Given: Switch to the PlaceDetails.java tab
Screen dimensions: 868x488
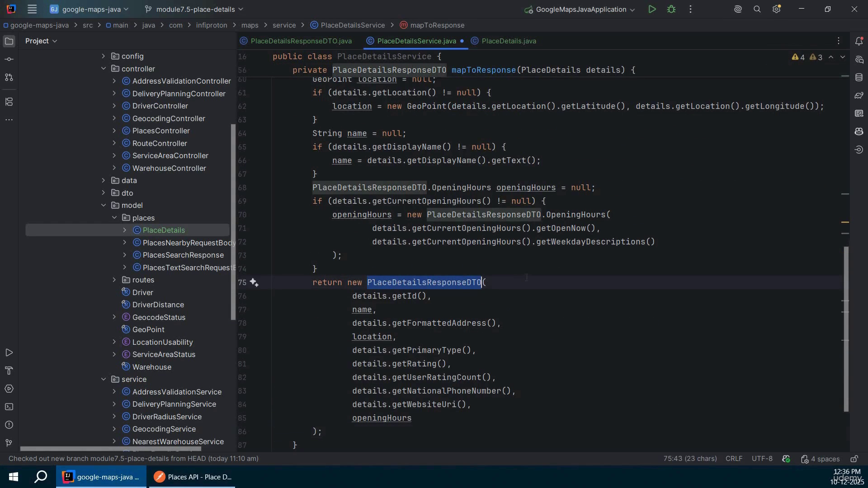Looking at the screenshot, I should pos(504,41).
